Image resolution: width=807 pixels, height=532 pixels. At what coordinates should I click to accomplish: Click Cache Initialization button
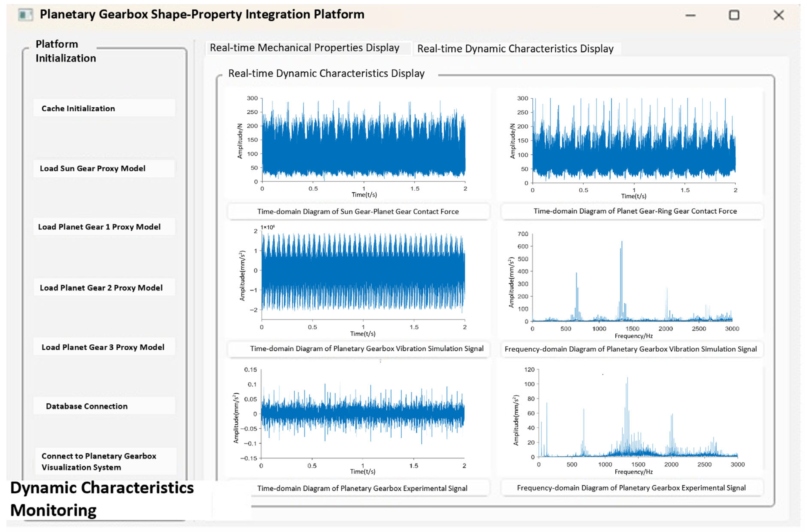(104, 108)
